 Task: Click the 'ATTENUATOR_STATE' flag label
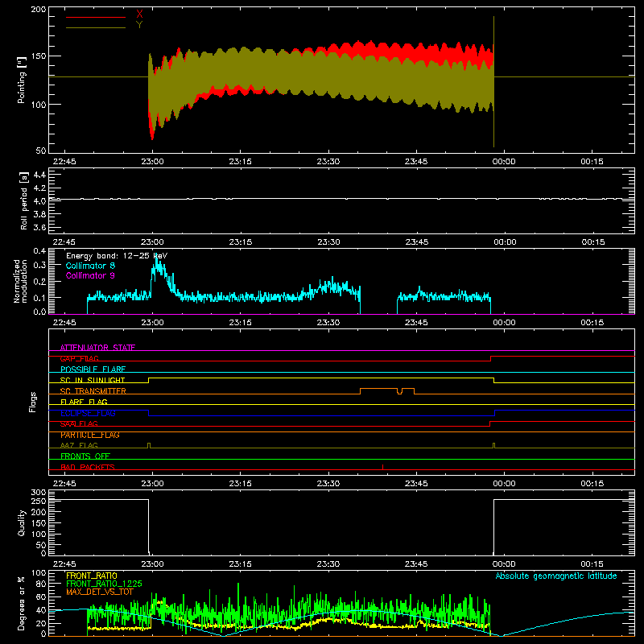coord(97,348)
